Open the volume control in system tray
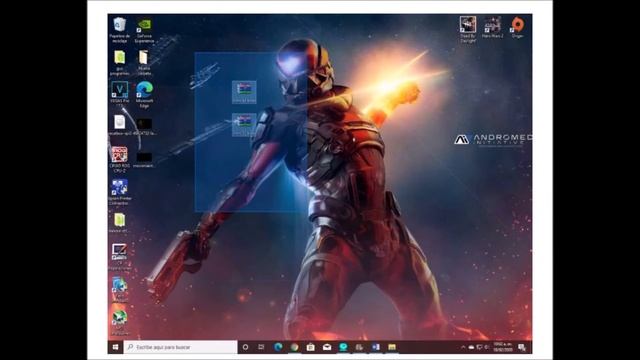This screenshot has width=640, height=360. coord(487,347)
